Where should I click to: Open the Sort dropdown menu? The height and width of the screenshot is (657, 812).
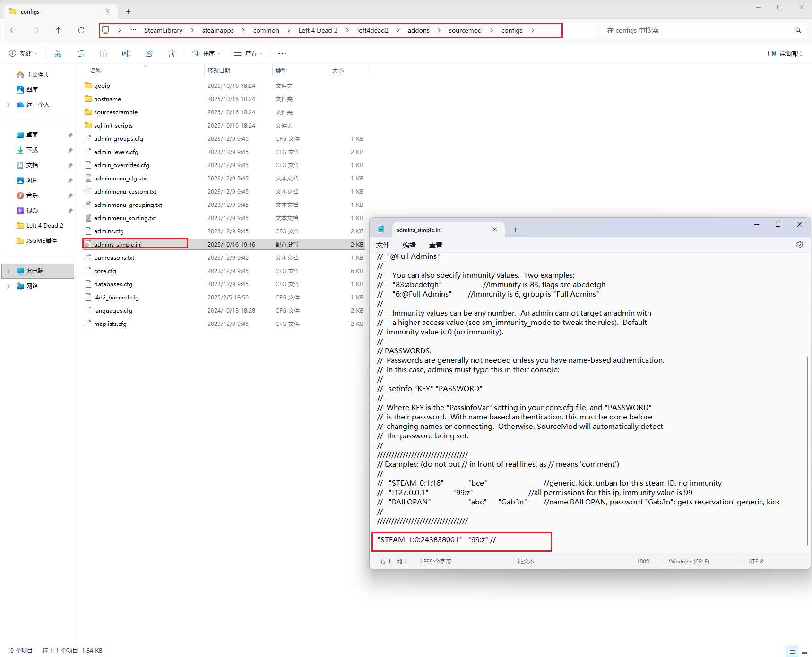point(206,53)
